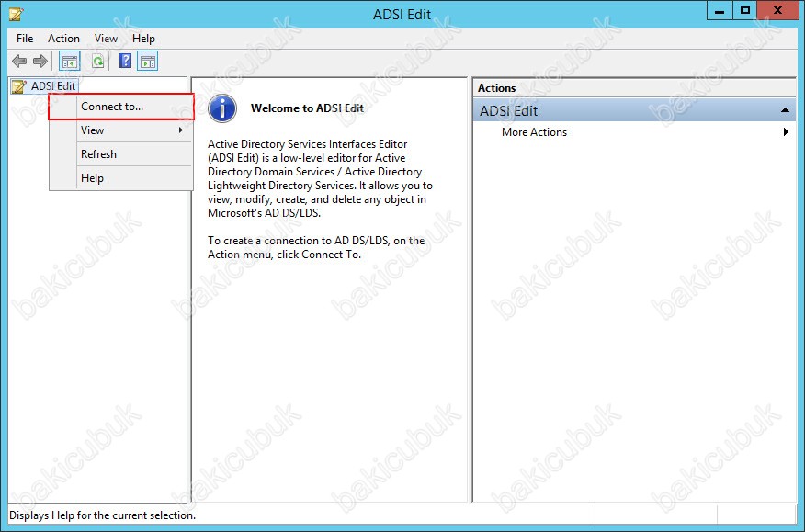805x532 pixels.
Task: Click the ADSI Edit title bar app icon
Action: (x=16, y=14)
